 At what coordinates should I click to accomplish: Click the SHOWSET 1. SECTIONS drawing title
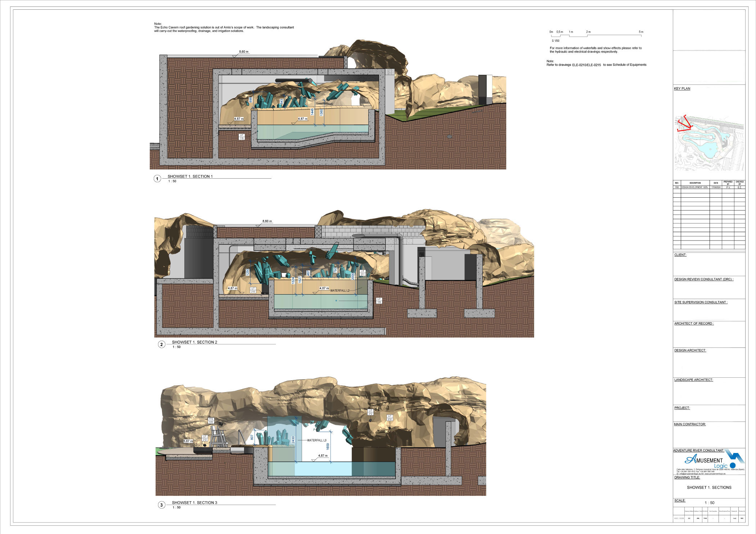pos(709,488)
